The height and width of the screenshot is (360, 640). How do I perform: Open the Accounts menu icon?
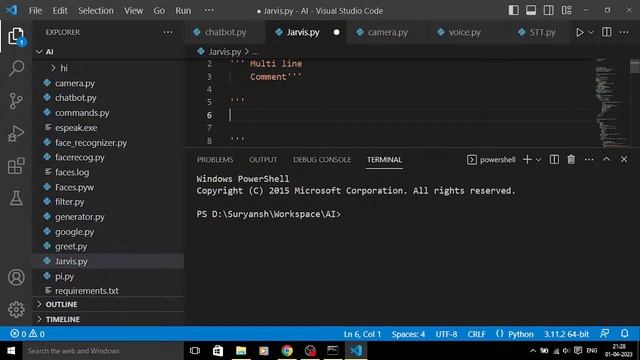click(16, 277)
